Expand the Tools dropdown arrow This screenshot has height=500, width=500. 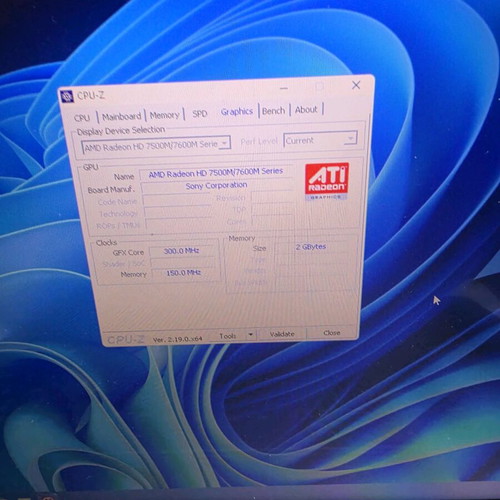251,334
